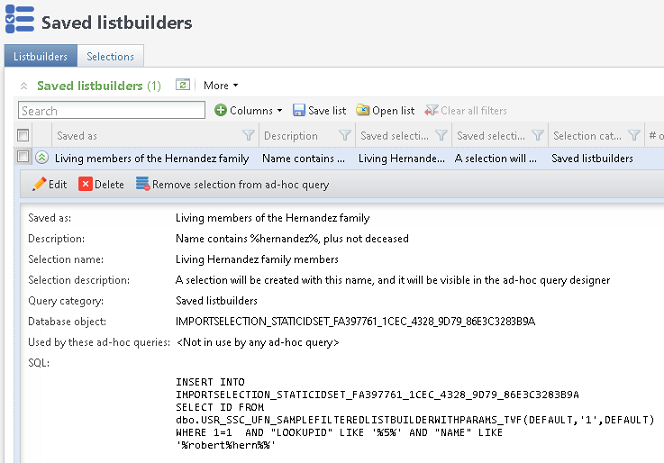Click Remove selection from ad-hoc query

click(x=232, y=184)
